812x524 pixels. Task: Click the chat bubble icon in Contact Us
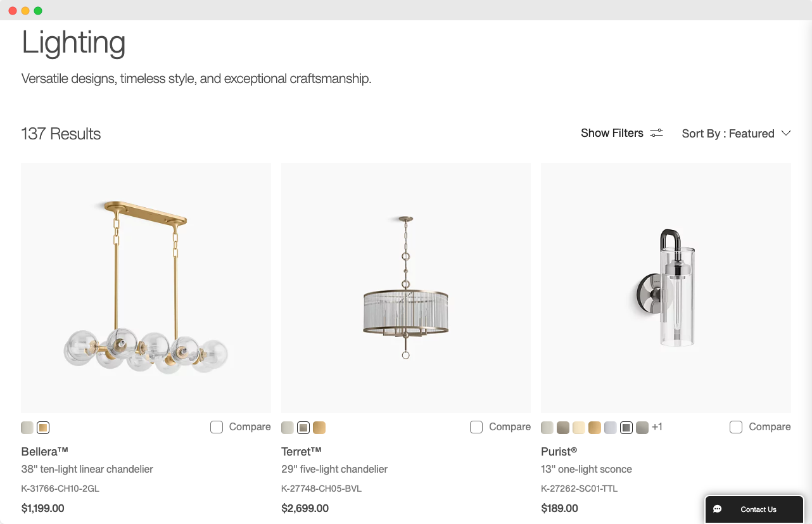point(717,509)
